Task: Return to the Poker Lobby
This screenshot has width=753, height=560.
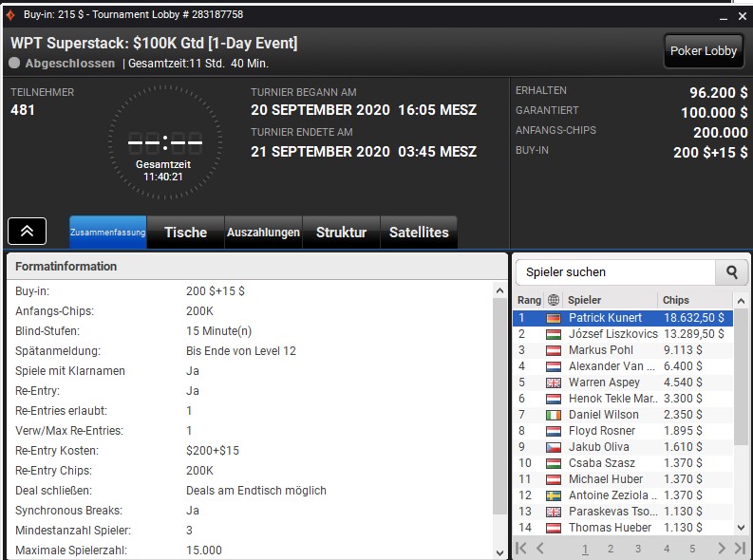Action: point(703,51)
